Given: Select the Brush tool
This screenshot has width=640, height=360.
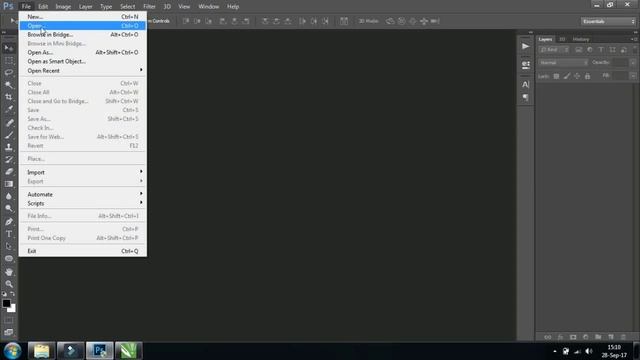Looking at the screenshot, I should tap(9, 135).
